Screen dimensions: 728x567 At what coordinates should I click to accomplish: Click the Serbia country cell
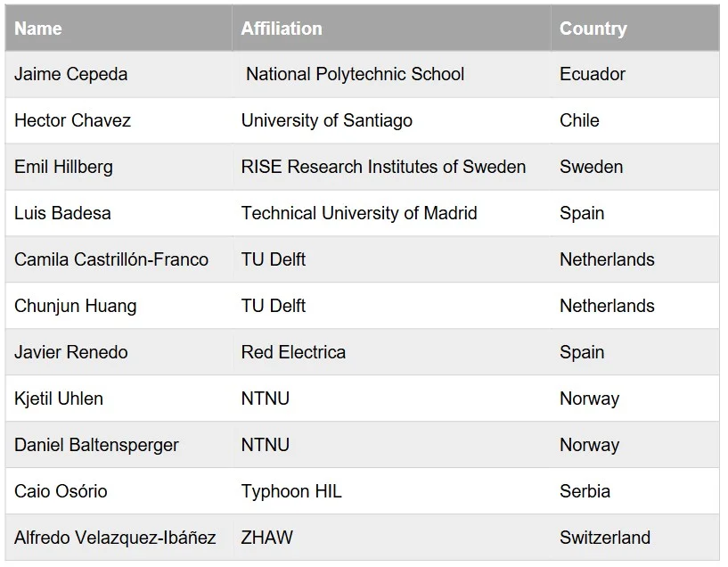634,491
